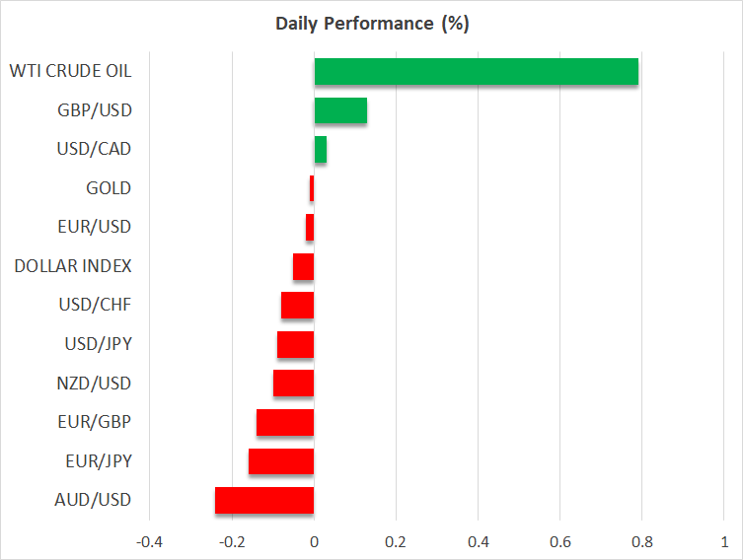Click the 0 value on the horizontal axis
This screenshot has width=743, height=560.
click(x=314, y=541)
